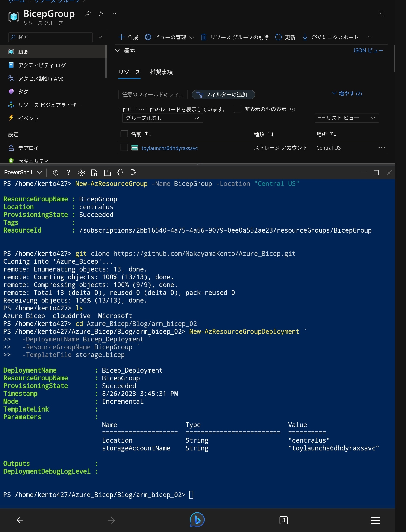Screen dimensions: 406x532
Task: Click the 任意のフィールド filter box
Action: click(153, 94)
